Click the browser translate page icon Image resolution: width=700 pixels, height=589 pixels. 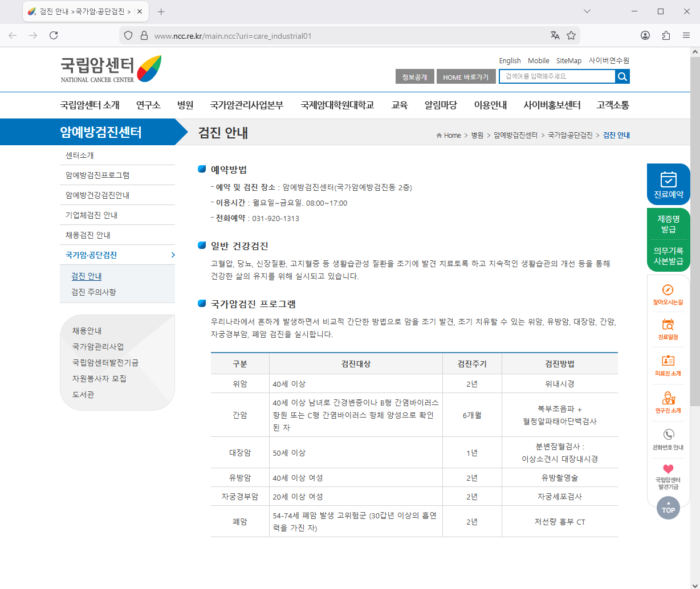point(555,35)
